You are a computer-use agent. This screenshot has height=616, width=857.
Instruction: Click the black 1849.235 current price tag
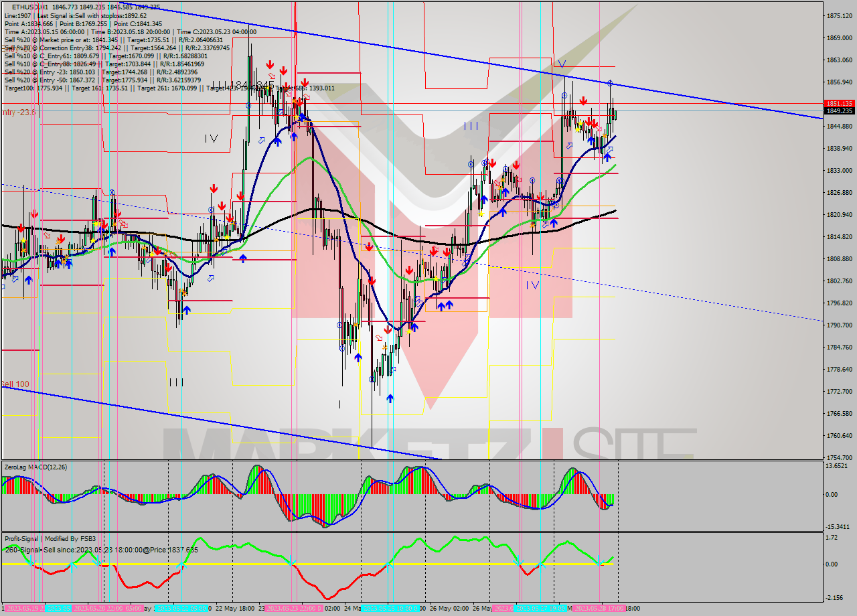point(840,111)
